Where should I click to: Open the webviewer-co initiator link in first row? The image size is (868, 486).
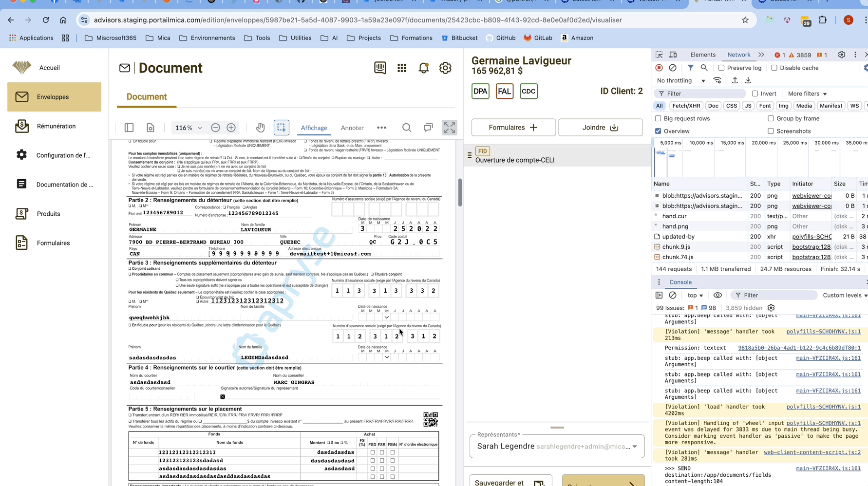(x=811, y=196)
